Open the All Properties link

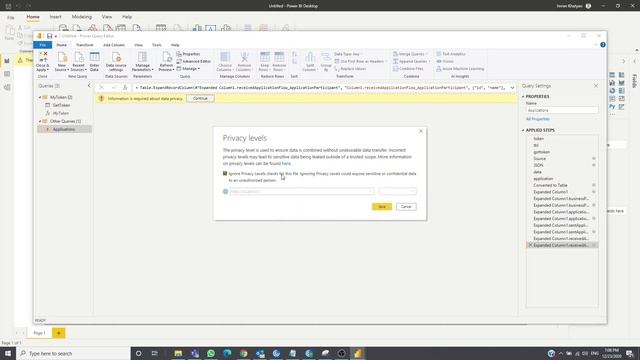538,119
